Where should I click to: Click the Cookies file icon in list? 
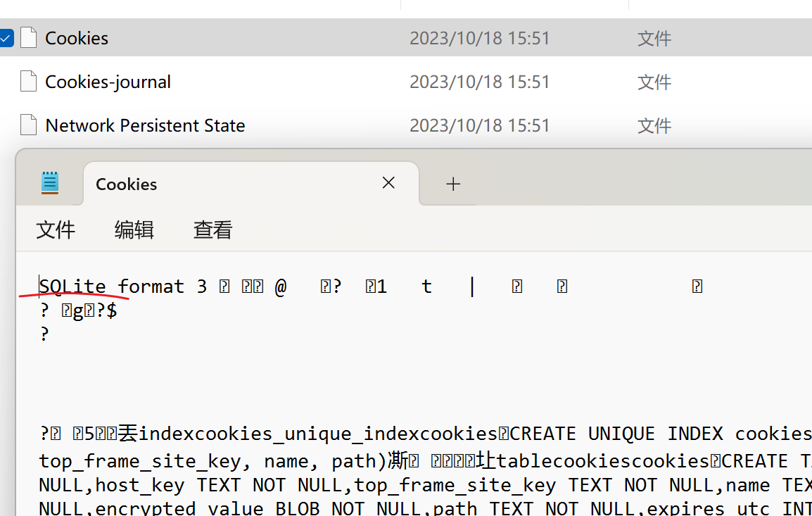tap(29, 38)
